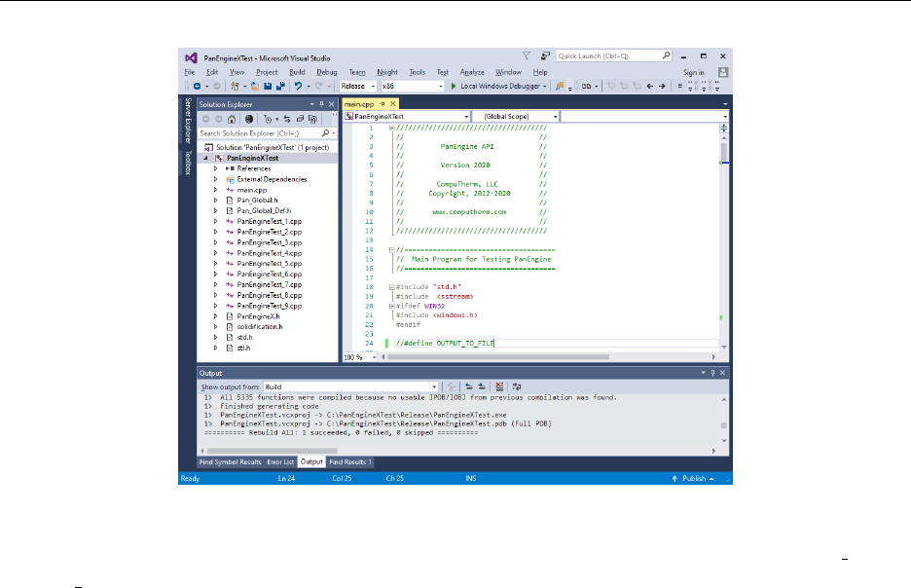
Task: Go to previous message in Output toolbar
Action: (x=469, y=386)
